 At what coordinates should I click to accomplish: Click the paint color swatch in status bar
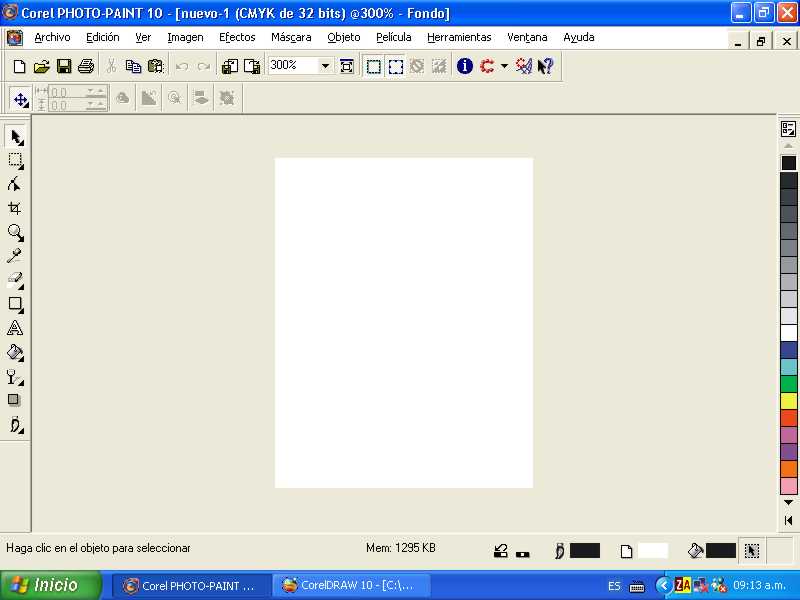point(584,551)
